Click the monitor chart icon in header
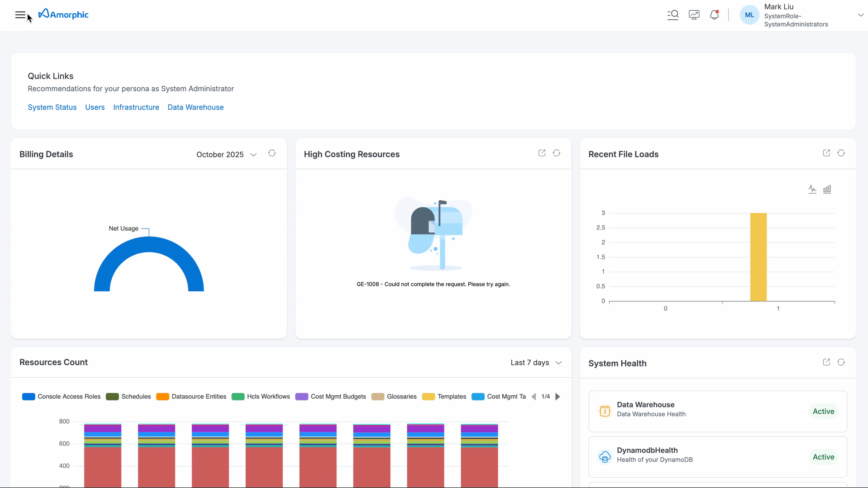 pyautogui.click(x=694, y=15)
